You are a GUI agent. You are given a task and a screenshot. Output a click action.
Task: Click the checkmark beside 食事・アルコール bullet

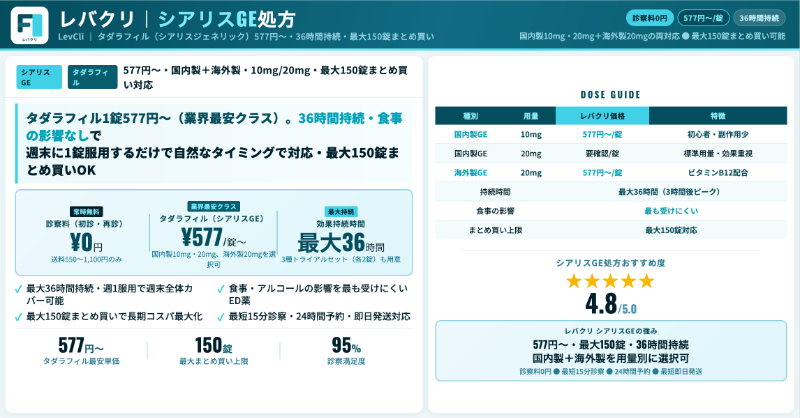[x=219, y=289]
